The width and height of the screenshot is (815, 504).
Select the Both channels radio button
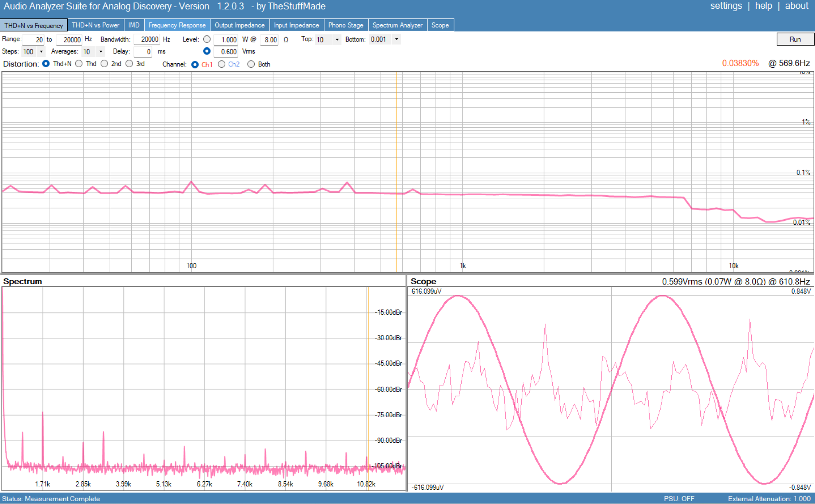[251, 64]
